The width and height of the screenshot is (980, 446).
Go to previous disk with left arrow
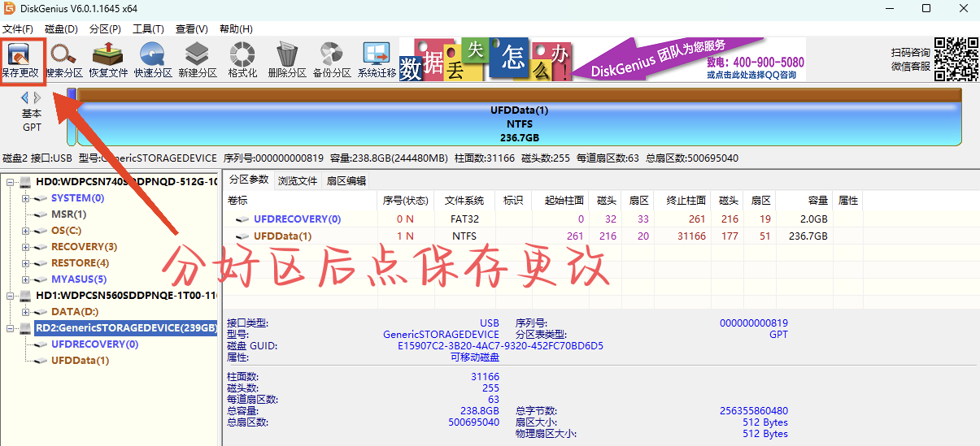click(x=24, y=97)
